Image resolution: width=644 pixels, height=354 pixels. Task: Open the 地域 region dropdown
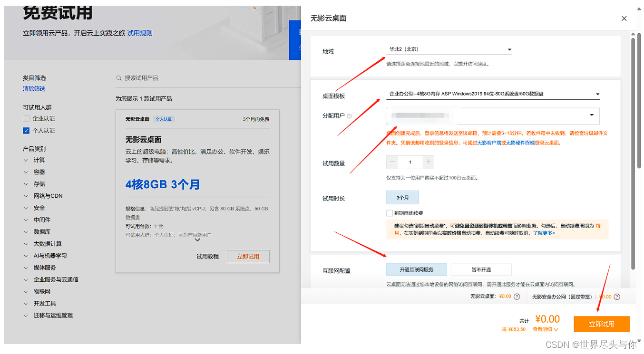tap(449, 49)
